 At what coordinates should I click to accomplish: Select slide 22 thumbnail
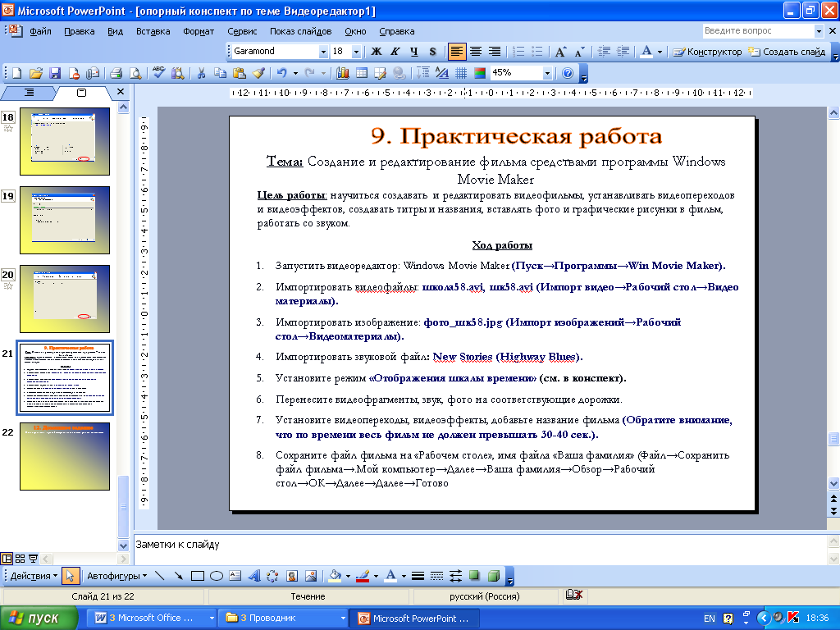click(x=65, y=456)
